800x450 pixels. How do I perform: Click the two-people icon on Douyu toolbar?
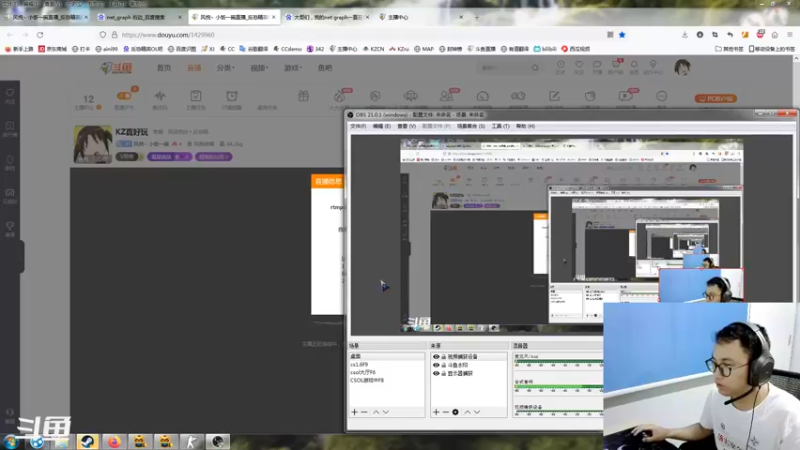pyautogui.click(x=446, y=96)
